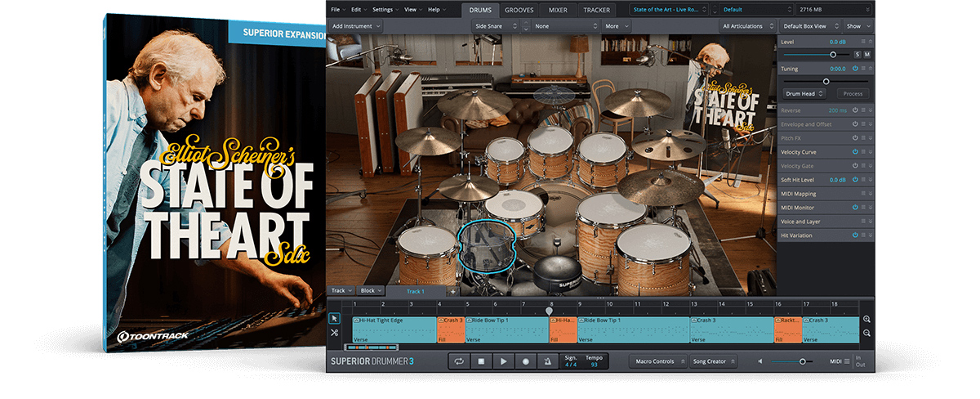
Task: Switch to the MIXER tab
Action: 559,10
